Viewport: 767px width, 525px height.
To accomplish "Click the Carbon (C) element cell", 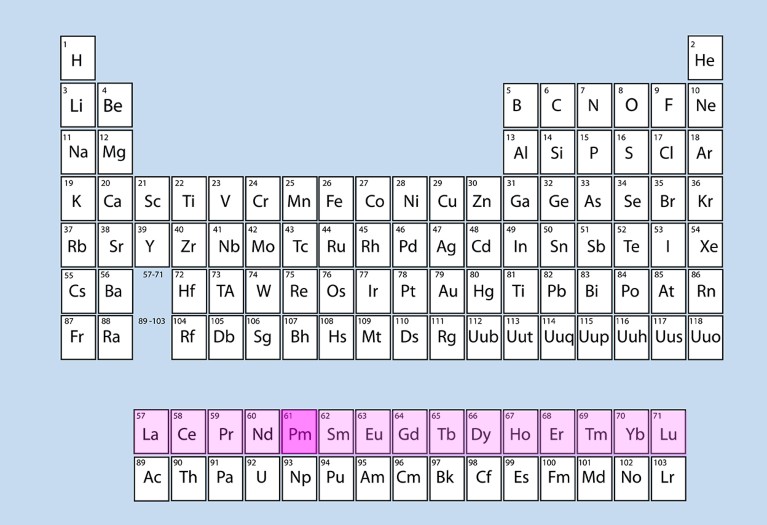I will [556, 104].
